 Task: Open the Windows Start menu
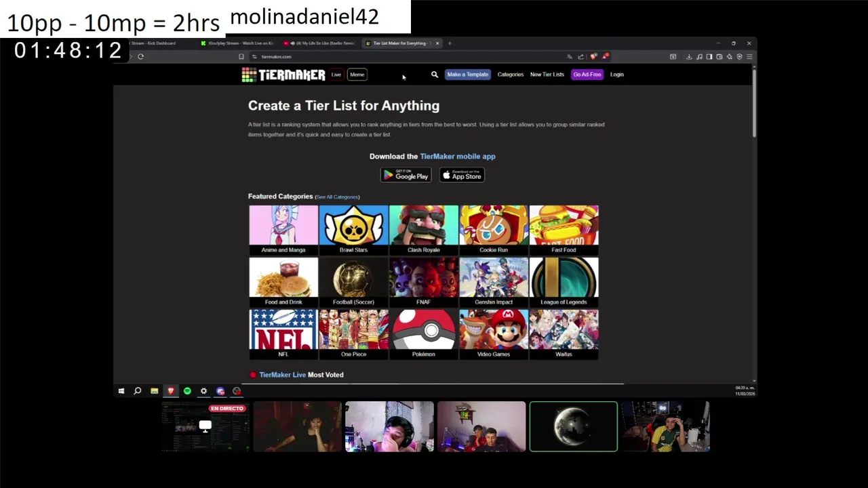[121, 390]
